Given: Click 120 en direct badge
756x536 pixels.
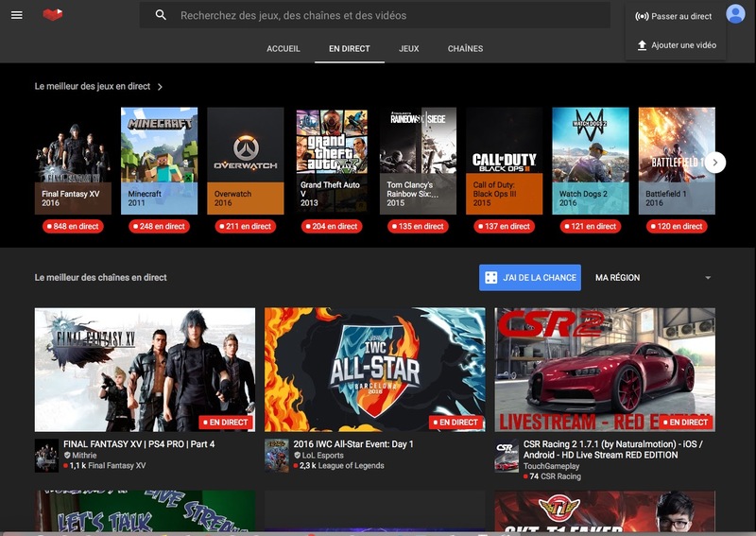Looking at the screenshot, I should tap(677, 226).
